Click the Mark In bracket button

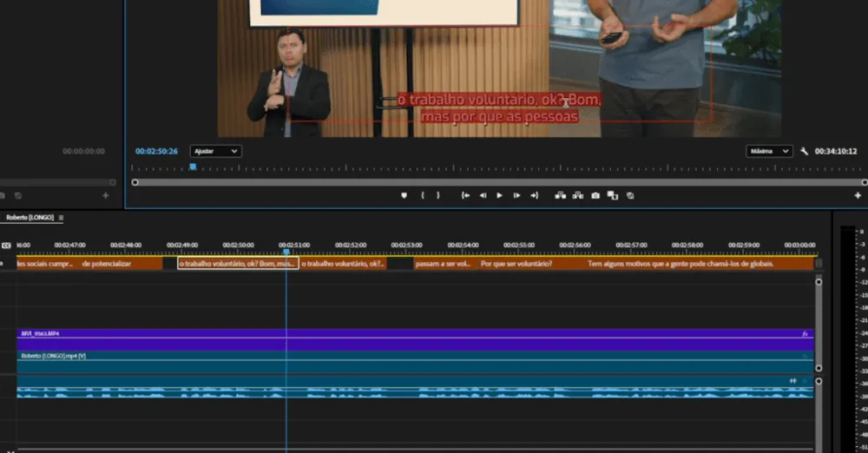pos(423,195)
